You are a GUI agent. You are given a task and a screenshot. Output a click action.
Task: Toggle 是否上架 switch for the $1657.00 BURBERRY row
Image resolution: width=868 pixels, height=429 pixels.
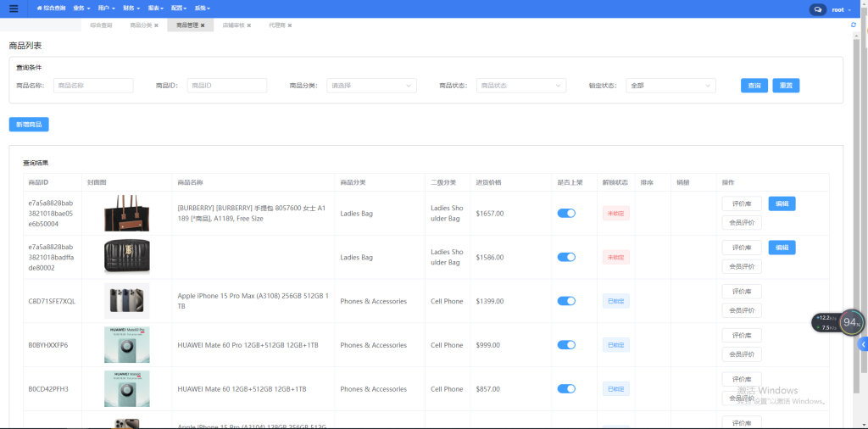pos(566,213)
